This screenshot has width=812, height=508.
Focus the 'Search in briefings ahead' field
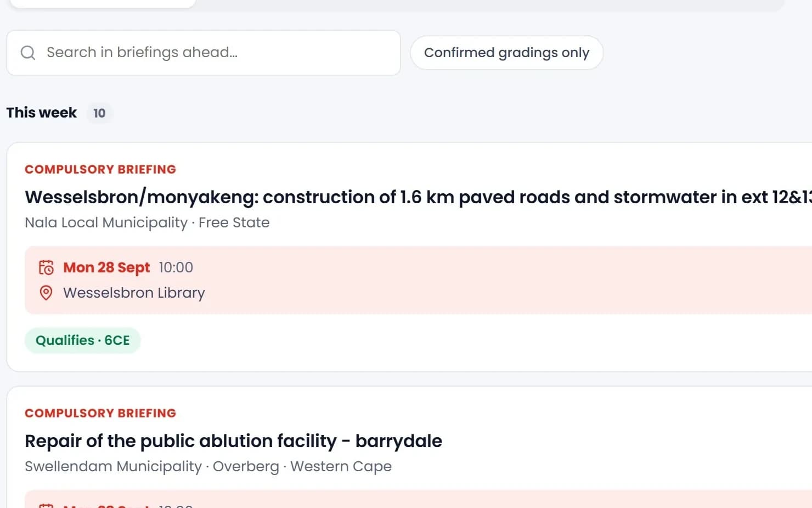[204, 53]
